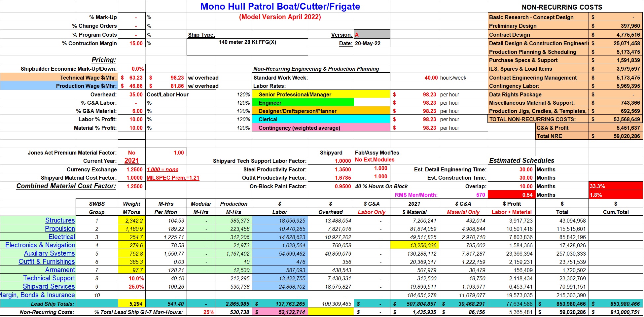This screenshot has height=317, width=644.
Task: Follow the Electronics & Navigation link
Action: click(40, 245)
